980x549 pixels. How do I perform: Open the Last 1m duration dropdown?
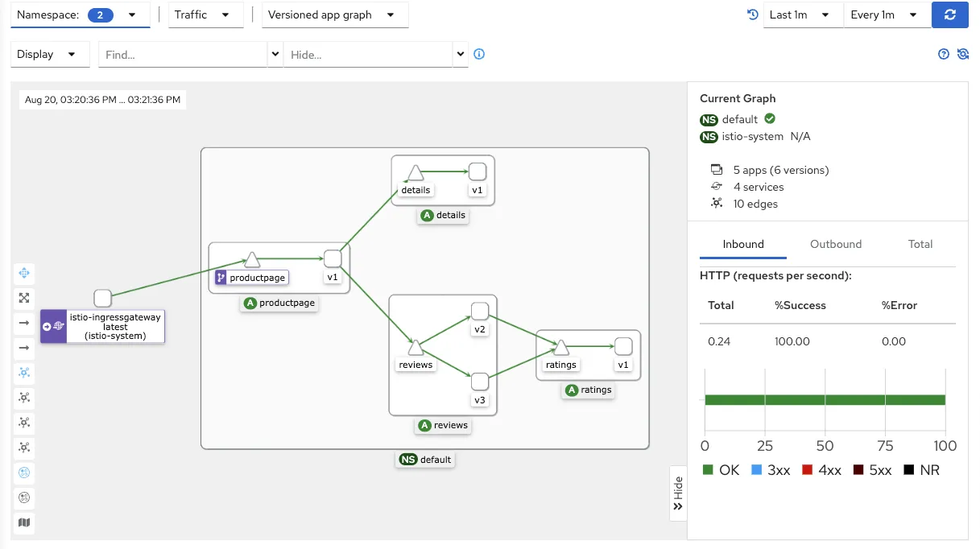click(x=803, y=14)
